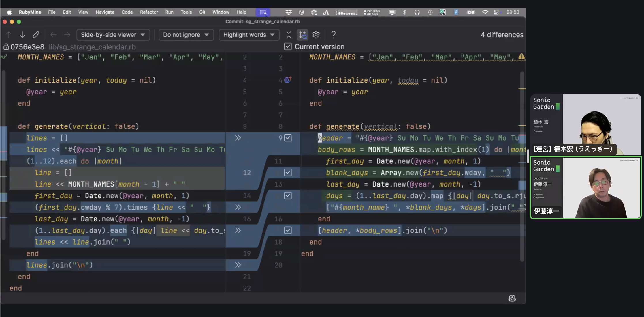Open the Refactor menu

click(149, 12)
